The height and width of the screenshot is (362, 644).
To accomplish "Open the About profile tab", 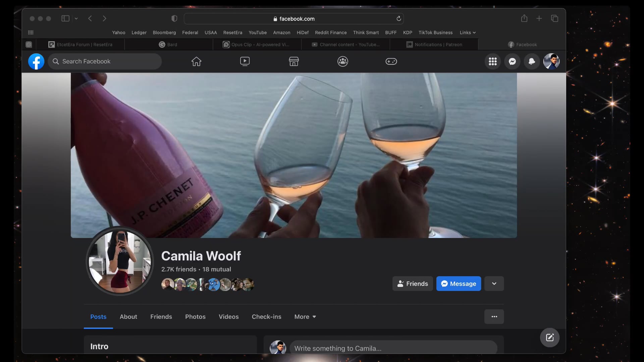I will pos(128,316).
